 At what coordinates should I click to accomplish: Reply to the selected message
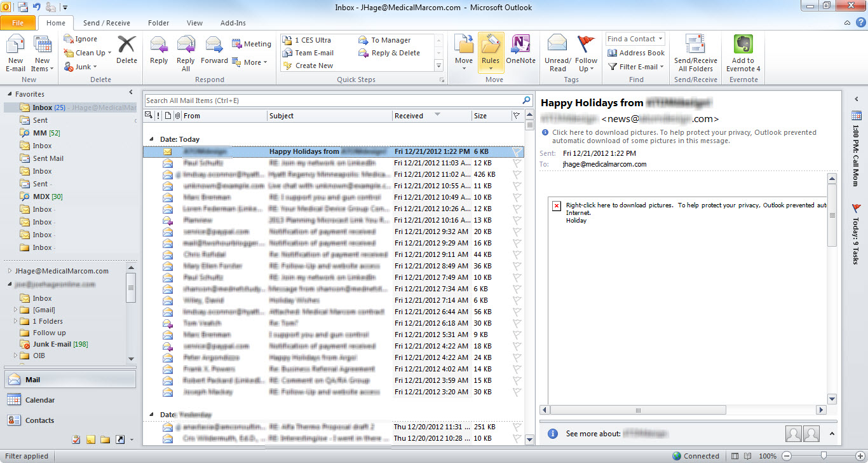(x=159, y=51)
